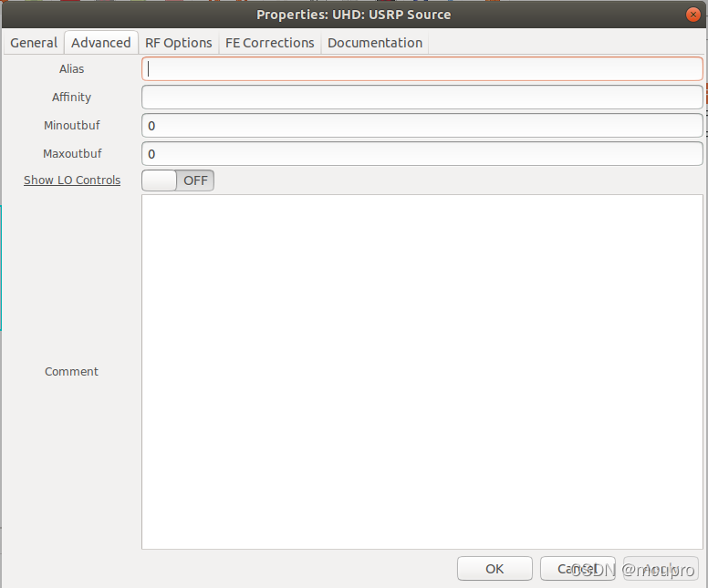708x588 pixels.
Task: Switch to the General tab
Action: tap(34, 43)
